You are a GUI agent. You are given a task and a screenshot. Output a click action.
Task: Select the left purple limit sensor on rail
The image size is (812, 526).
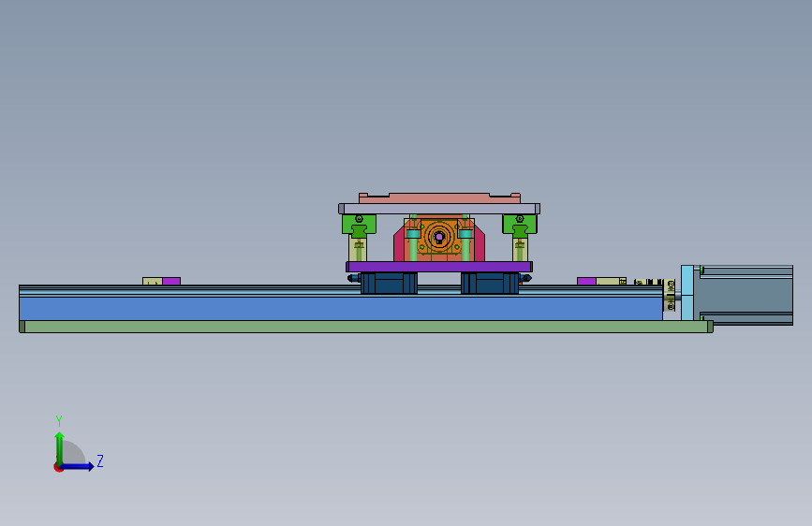[x=171, y=281]
